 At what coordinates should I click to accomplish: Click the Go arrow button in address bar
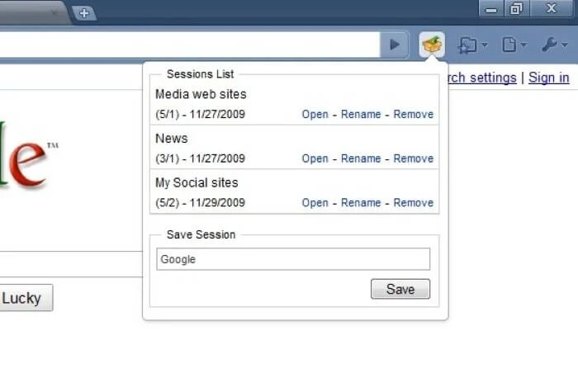[x=394, y=45]
